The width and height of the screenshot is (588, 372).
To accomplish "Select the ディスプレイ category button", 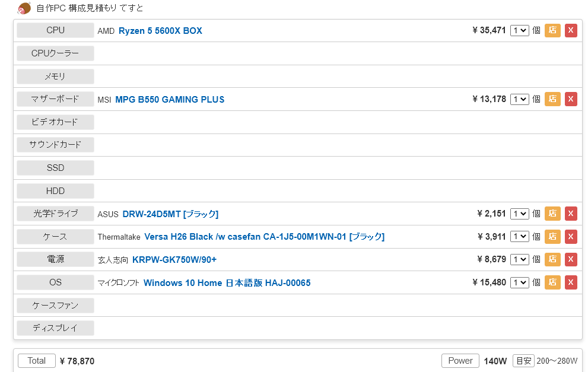I will (x=56, y=328).
